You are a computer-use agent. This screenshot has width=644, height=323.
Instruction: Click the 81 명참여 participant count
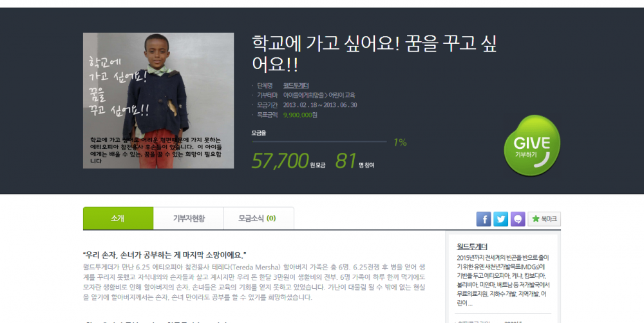pos(355,161)
